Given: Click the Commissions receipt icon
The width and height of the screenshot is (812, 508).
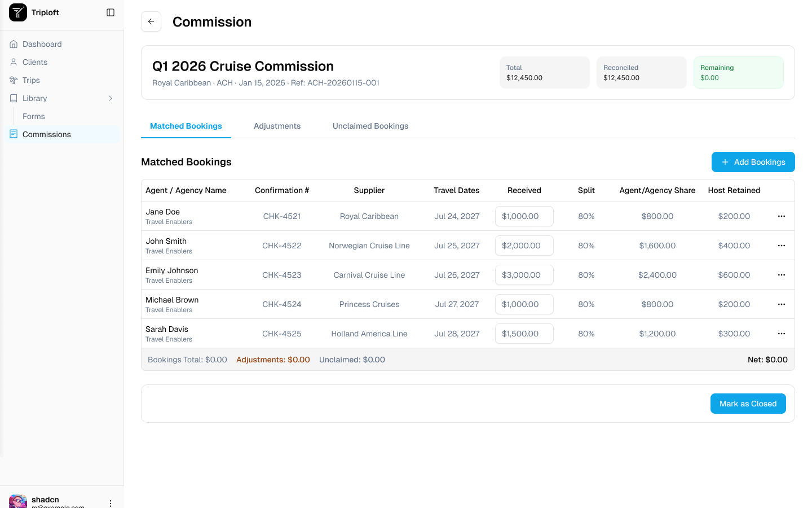Looking at the screenshot, I should tap(14, 134).
